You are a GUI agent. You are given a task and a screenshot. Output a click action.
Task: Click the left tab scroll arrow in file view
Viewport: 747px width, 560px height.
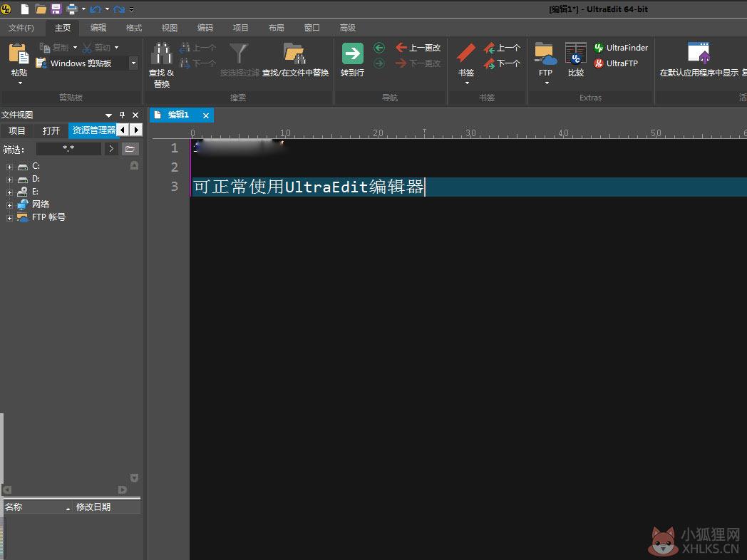tap(123, 130)
